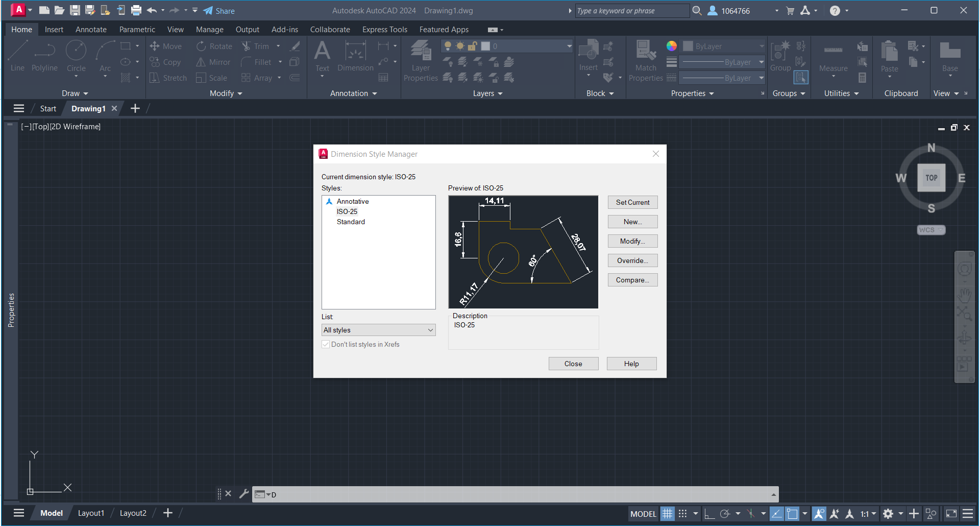Open the Parametric ribbon tab
This screenshot has height=526, width=980.
click(x=137, y=30)
